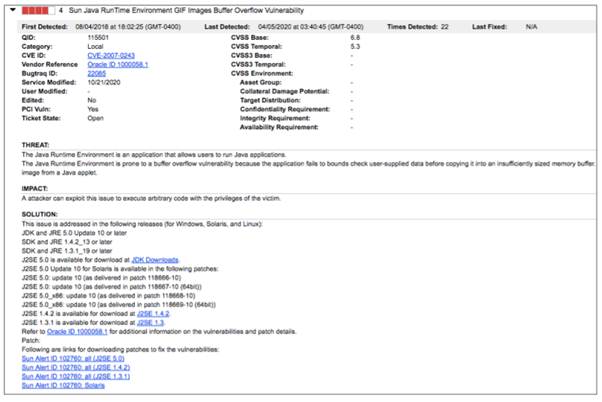This screenshot has width=602, height=402.
Task: Select the QID value 115501
Action: pyautogui.click(x=98, y=38)
